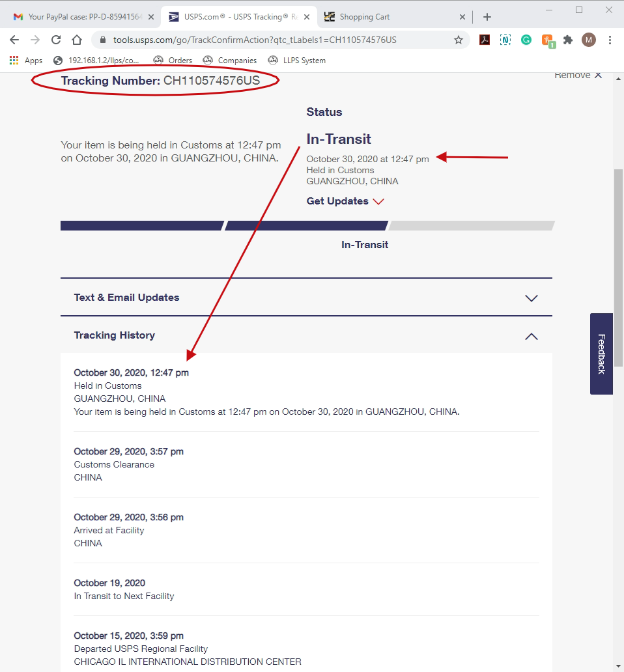The image size is (624, 672).
Task: Bookmark this page with the star icon
Action: (459, 40)
